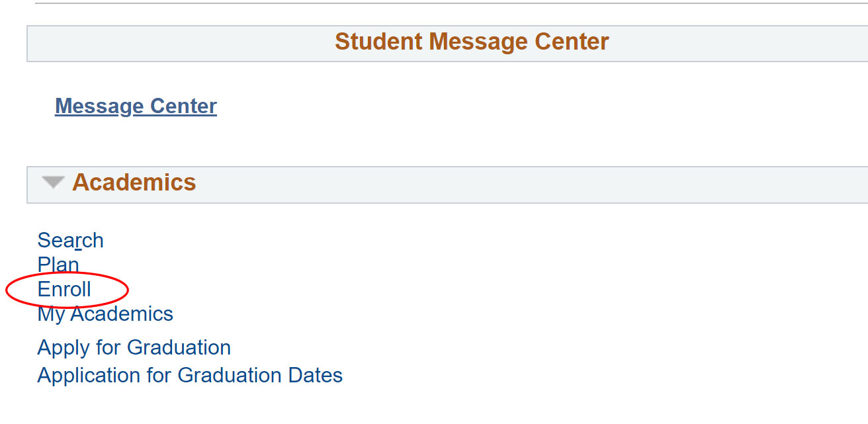The height and width of the screenshot is (424, 868).
Task: Click the Academics section header
Action: click(134, 183)
